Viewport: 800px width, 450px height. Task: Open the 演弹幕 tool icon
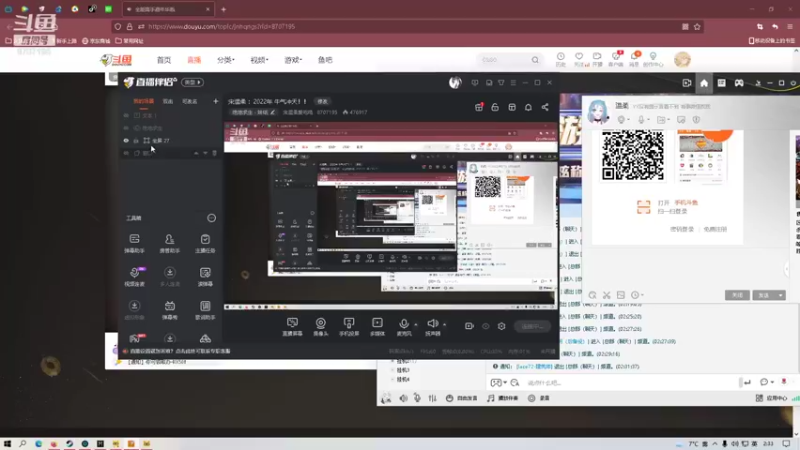pos(205,276)
